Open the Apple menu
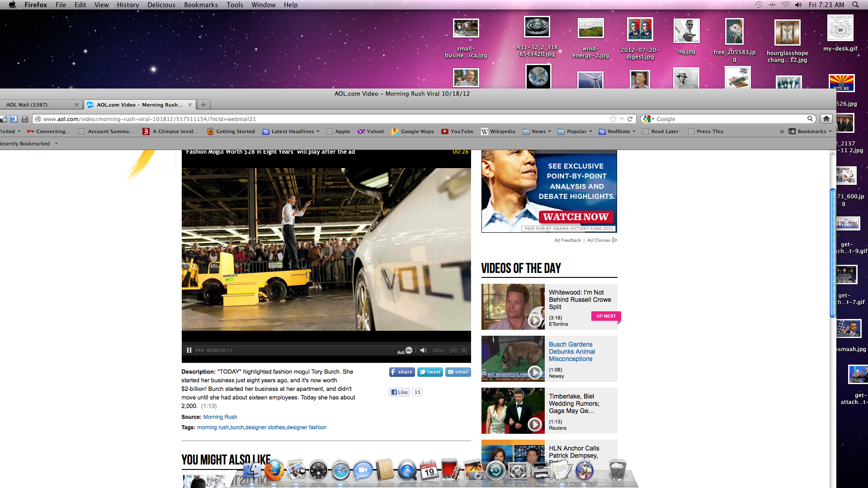The height and width of the screenshot is (488, 868). pos(12,5)
